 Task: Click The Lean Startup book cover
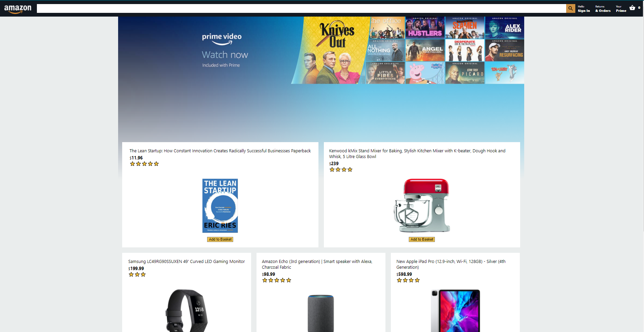point(220,206)
